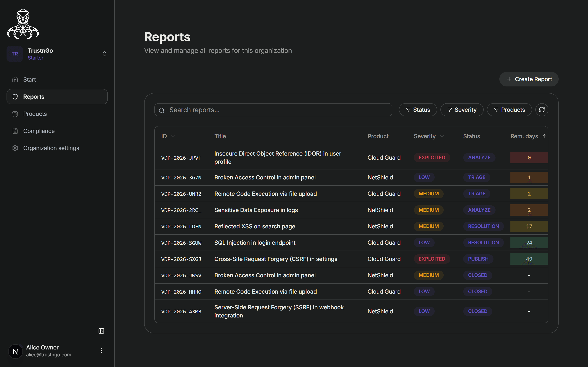Open the Status filter
The image size is (588, 367).
point(418,109)
